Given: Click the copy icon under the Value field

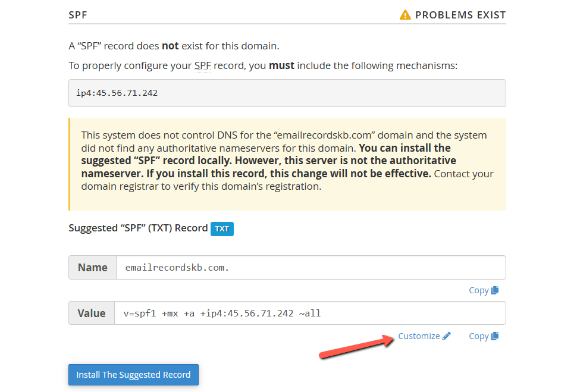Looking at the screenshot, I should pyautogui.click(x=493, y=335).
